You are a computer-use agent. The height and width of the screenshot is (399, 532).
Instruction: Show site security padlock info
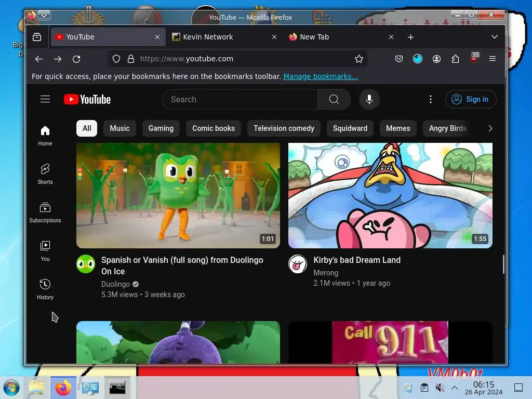click(130, 59)
